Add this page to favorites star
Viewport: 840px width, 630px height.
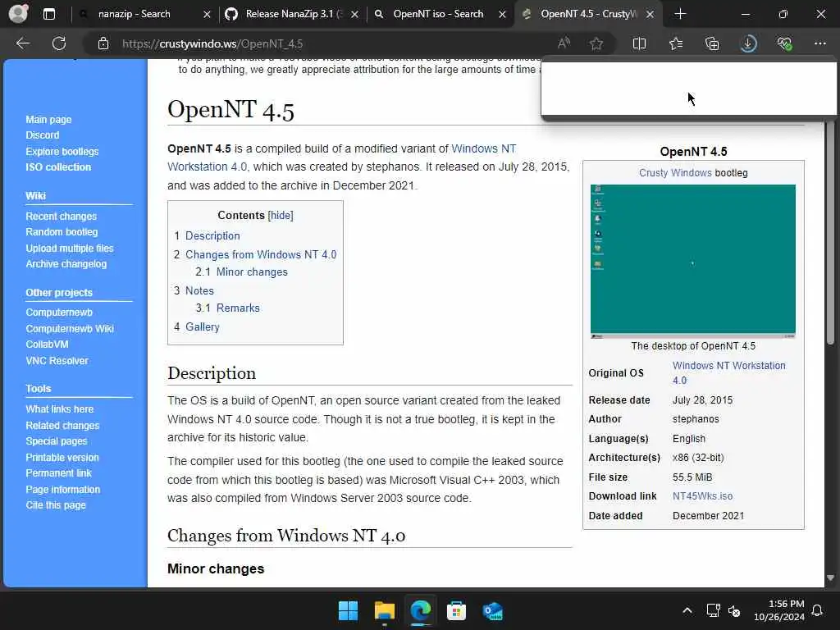click(x=596, y=43)
